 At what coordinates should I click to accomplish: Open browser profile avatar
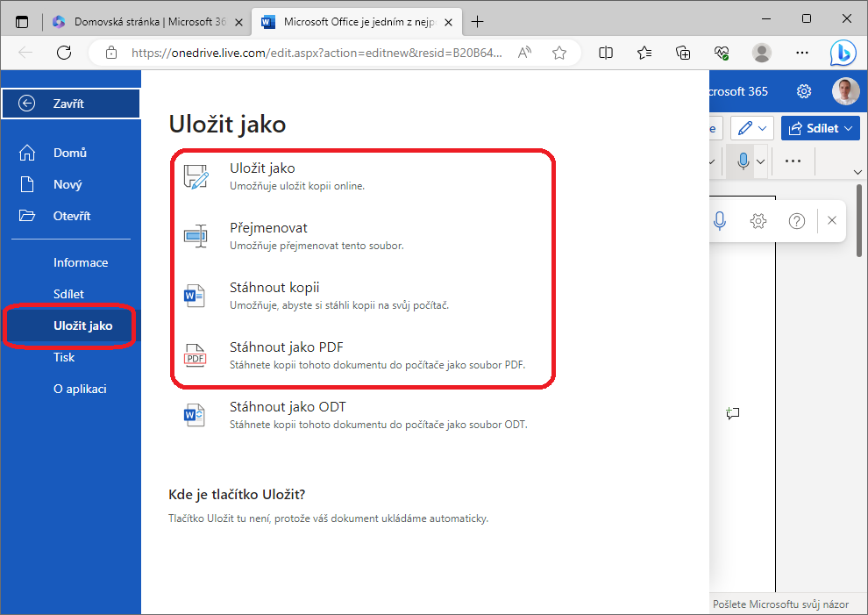click(762, 53)
